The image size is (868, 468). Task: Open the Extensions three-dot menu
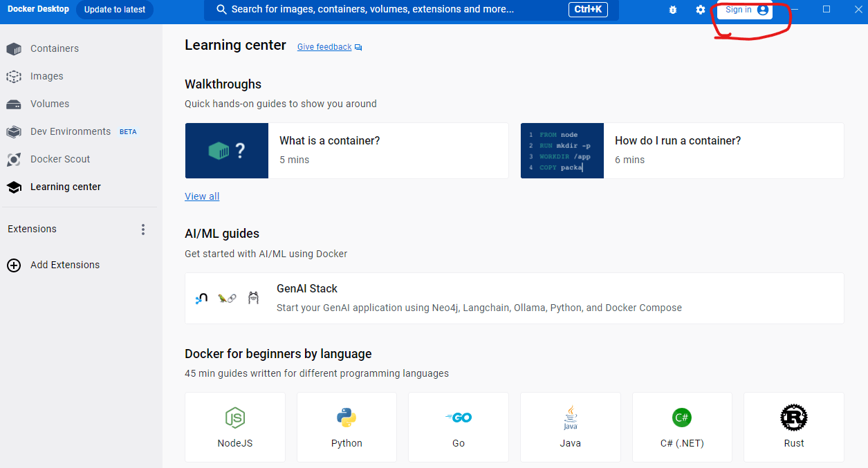143,230
